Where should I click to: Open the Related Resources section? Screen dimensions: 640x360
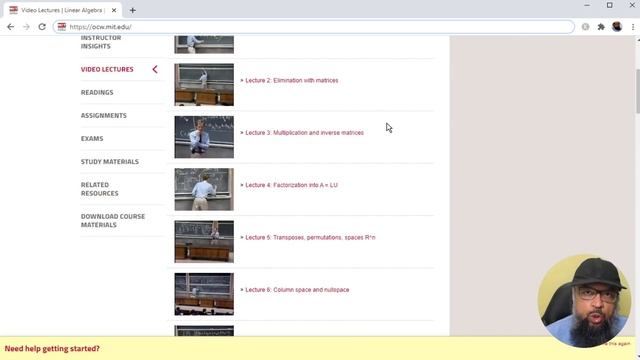pos(100,189)
